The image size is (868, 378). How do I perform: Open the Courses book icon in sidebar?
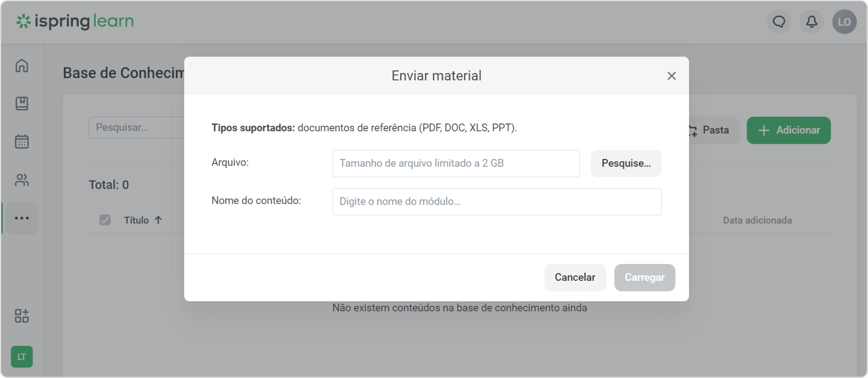[x=22, y=104]
